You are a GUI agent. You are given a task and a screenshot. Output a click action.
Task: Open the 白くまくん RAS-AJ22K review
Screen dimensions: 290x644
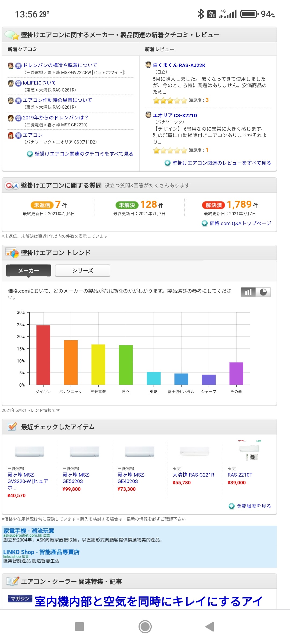(179, 65)
